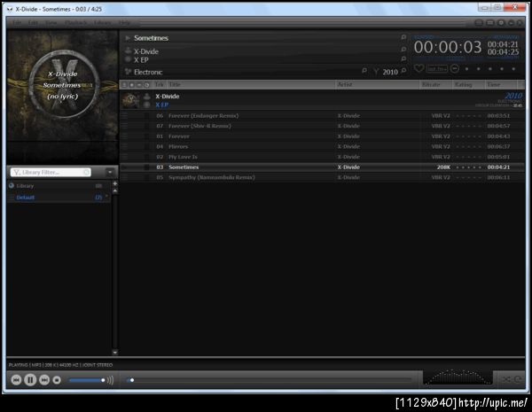Click the circular minus rating-clear icon

coord(455,69)
